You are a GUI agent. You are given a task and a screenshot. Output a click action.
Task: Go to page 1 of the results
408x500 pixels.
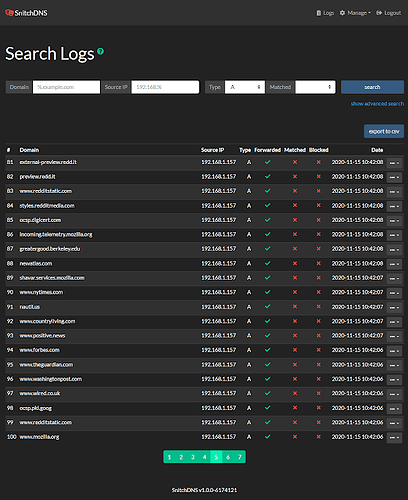tap(169, 457)
